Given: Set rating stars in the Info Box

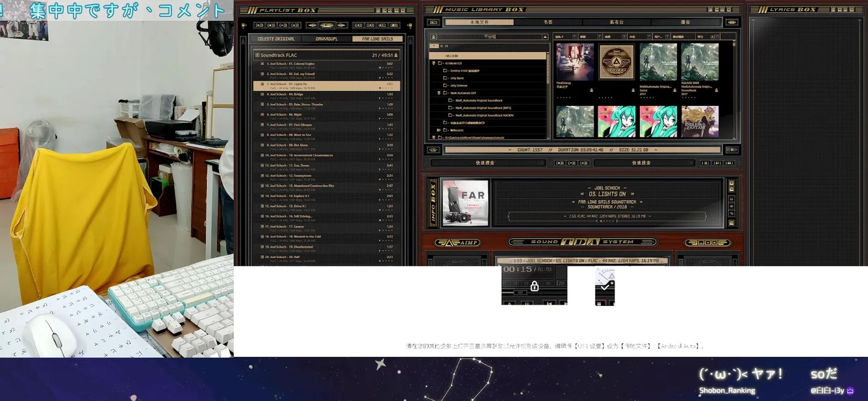Looking at the screenshot, I should point(606,221).
